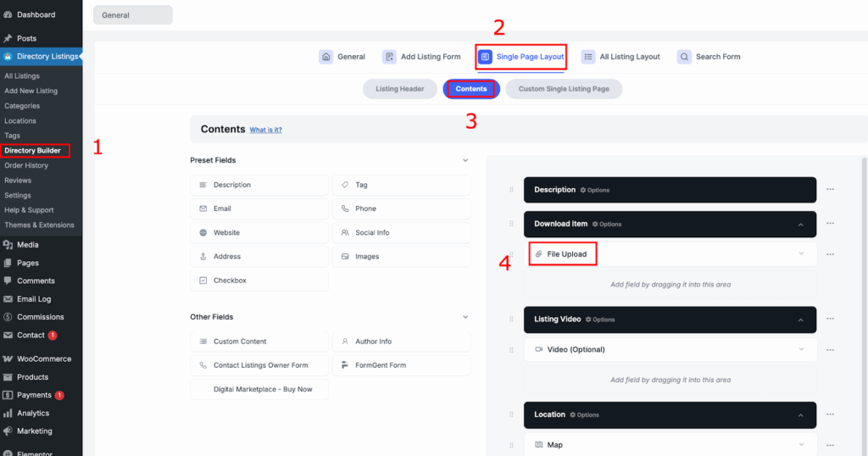868x456 pixels.
Task: Click the WooCommerce icon in sidebar
Action: pyautogui.click(x=8, y=359)
